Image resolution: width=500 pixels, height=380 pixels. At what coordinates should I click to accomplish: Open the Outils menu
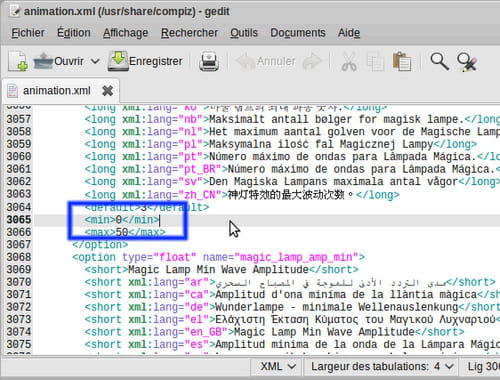tap(244, 33)
